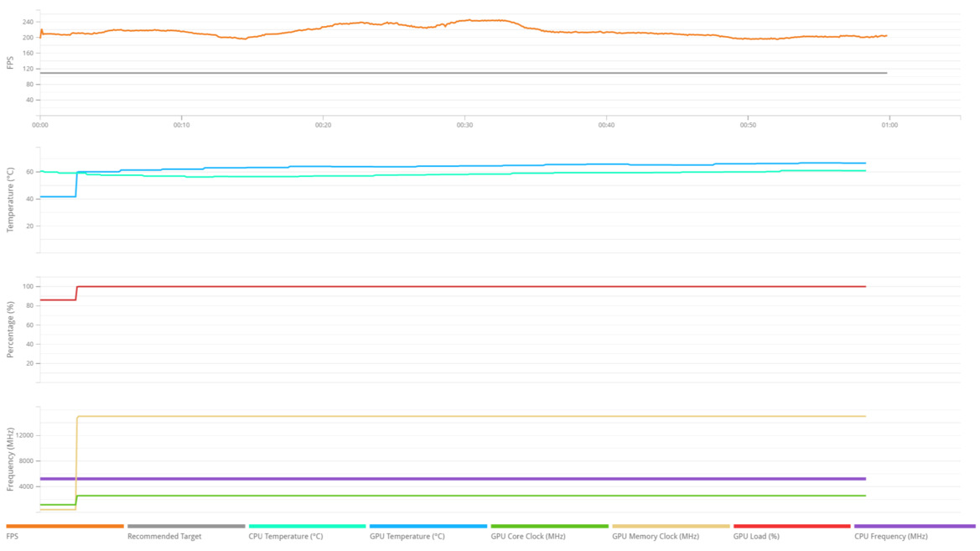The height and width of the screenshot is (551, 980).
Task: Click the purple CPU Frequency legend color bar
Action: [x=915, y=527]
